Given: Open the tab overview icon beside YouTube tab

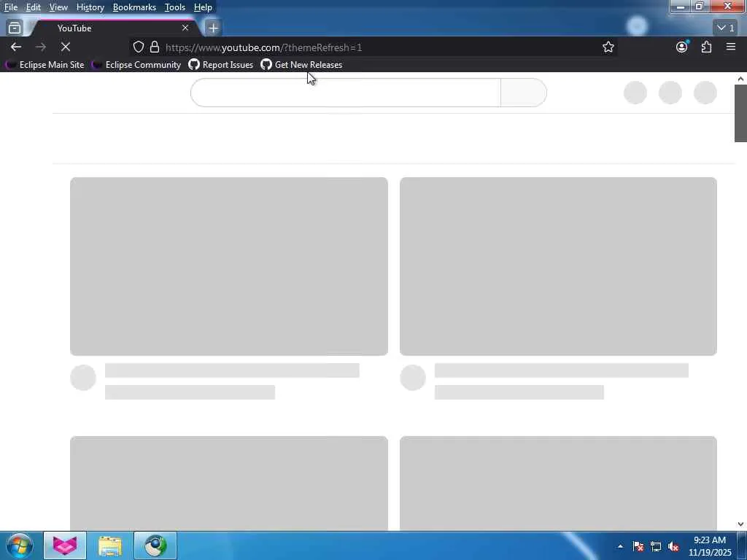Looking at the screenshot, I should (x=15, y=28).
